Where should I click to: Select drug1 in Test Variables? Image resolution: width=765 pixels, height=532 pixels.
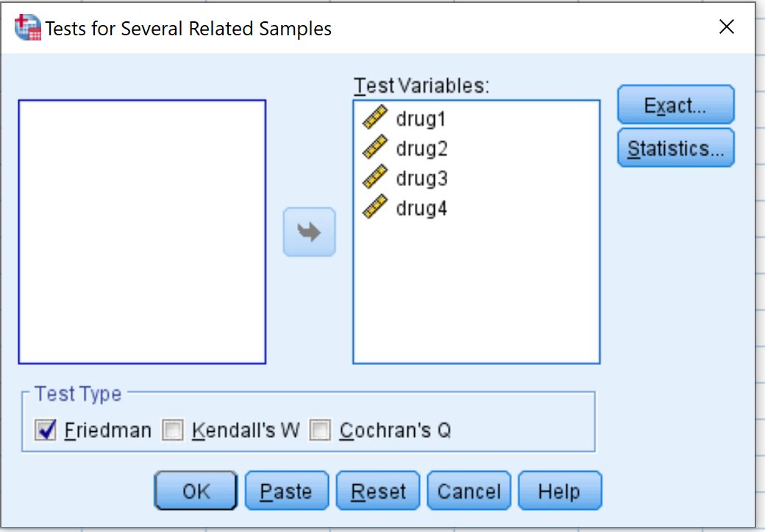(x=476, y=118)
